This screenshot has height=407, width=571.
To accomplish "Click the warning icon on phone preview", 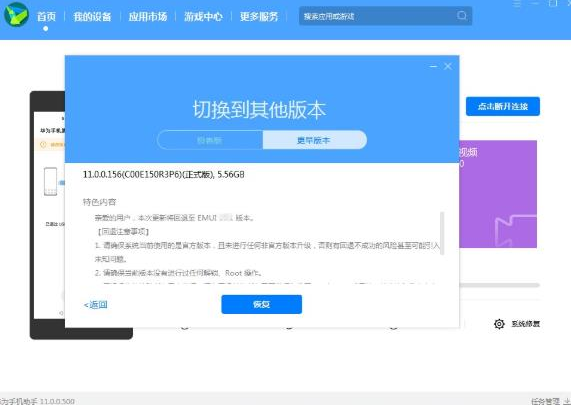I will click(43, 145).
